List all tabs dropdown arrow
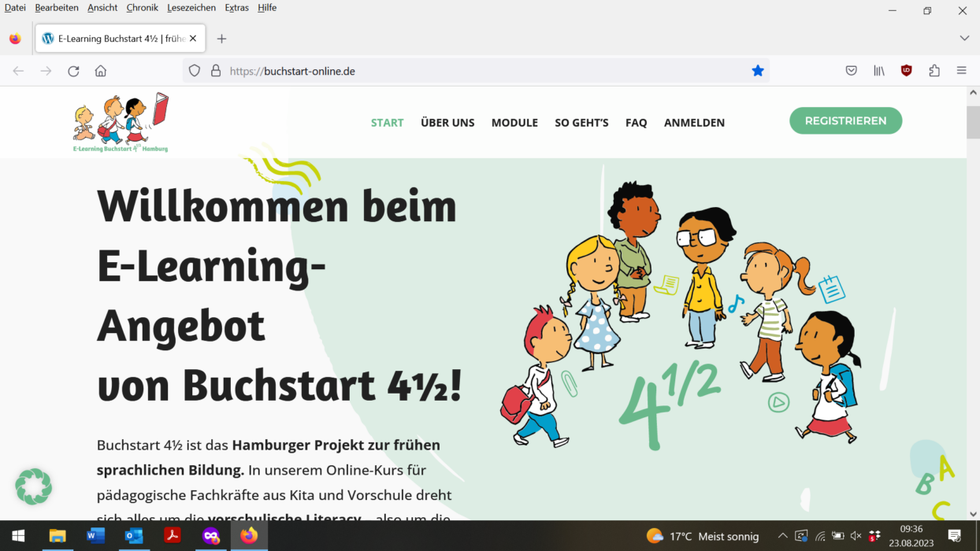The width and height of the screenshot is (980, 551). click(x=964, y=39)
